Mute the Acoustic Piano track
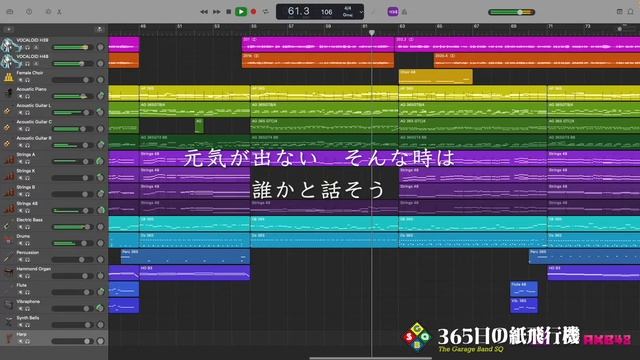This screenshot has width=640, height=360. coord(20,96)
